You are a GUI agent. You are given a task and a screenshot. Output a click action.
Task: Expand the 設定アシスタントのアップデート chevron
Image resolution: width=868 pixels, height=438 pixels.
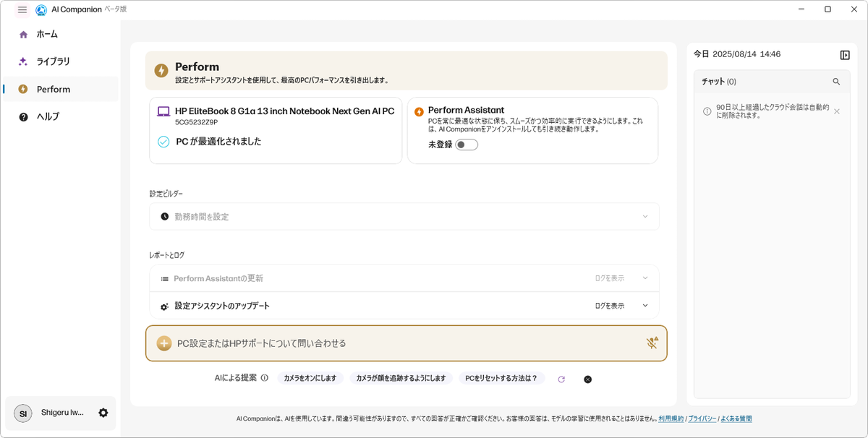click(645, 306)
